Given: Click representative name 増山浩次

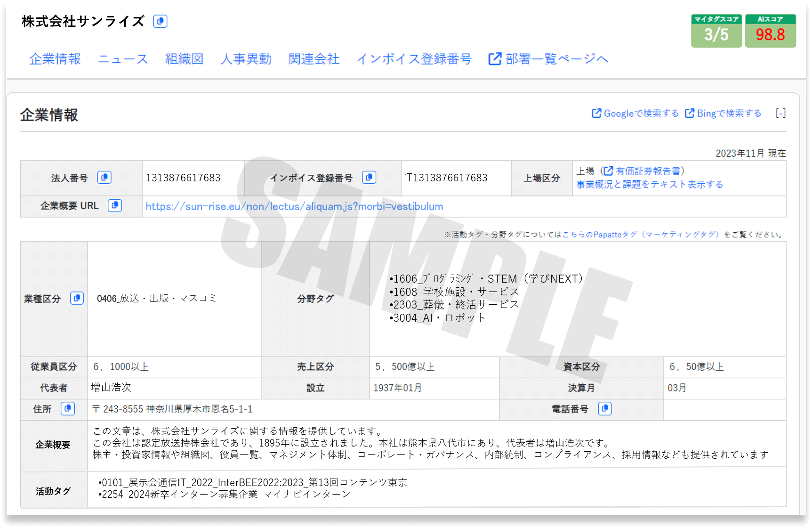Looking at the screenshot, I should 111,387.
